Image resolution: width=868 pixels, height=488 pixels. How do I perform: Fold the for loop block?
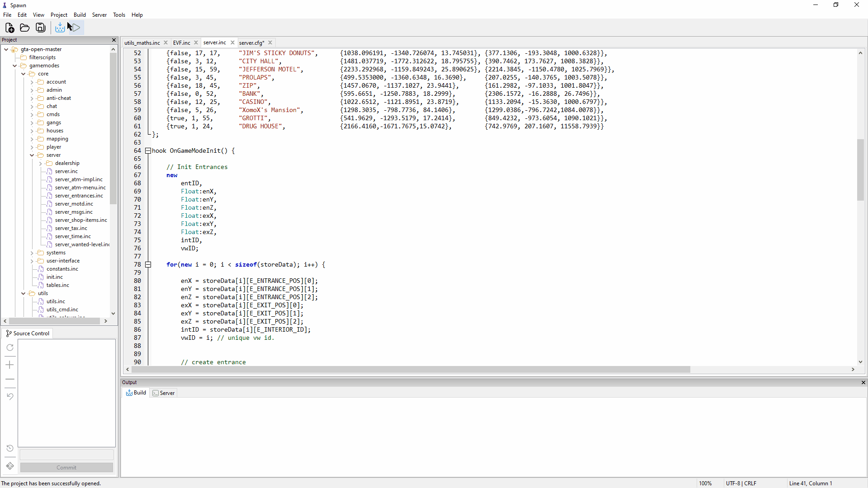click(x=148, y=265)
